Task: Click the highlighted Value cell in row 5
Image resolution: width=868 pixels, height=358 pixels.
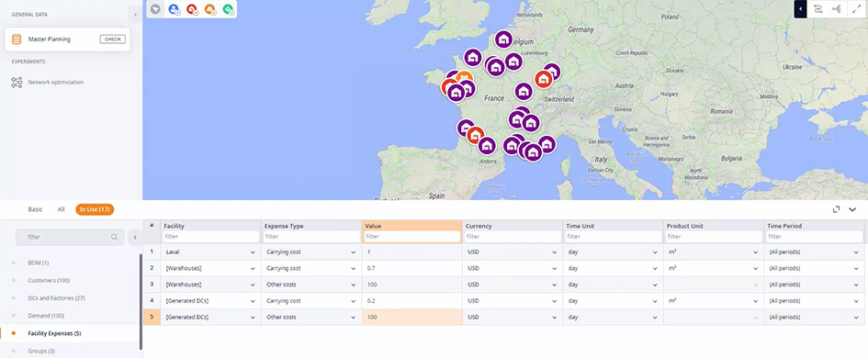Action: pos(411,317)
